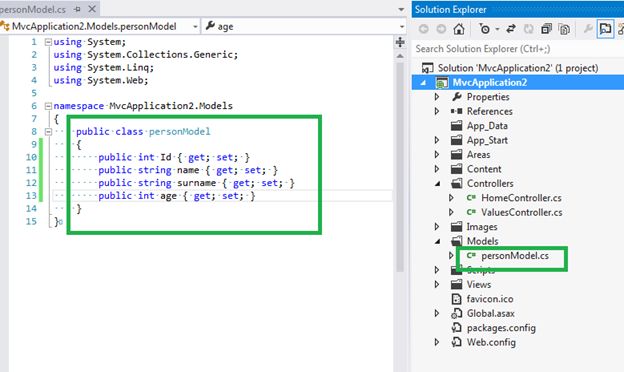Viewport: 624px width, 372px height.
Task: Click the Collapse All icon in Solution Explorer
Action: [546, 29]
